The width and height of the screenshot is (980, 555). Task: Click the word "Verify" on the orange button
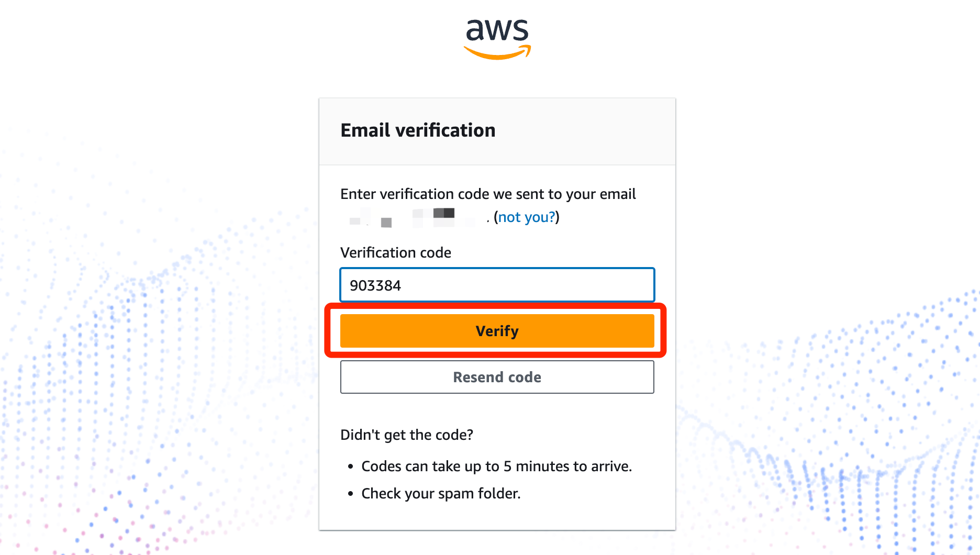coord(497,331)
